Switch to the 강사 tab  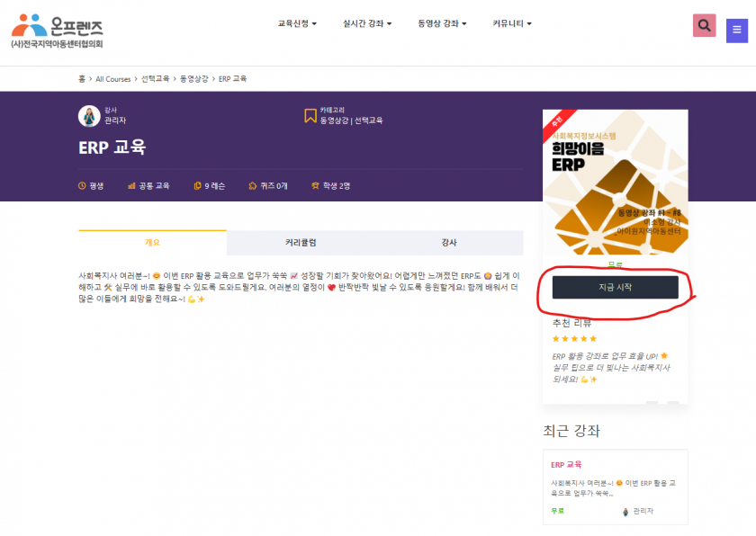(449, 243)
